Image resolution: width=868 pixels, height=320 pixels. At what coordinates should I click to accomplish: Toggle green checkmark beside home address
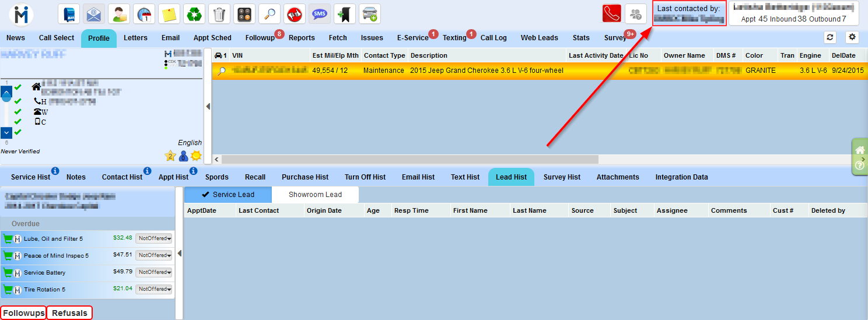(x=18, y=87)
